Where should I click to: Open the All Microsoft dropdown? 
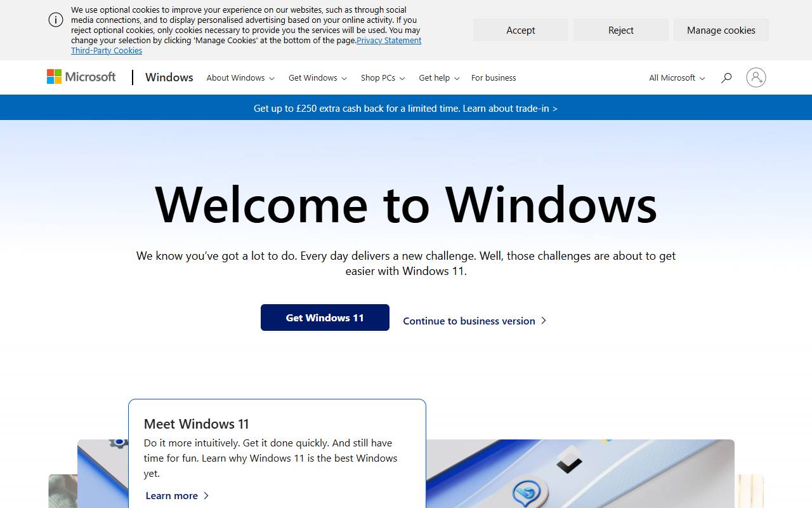[x=677, y=77]
